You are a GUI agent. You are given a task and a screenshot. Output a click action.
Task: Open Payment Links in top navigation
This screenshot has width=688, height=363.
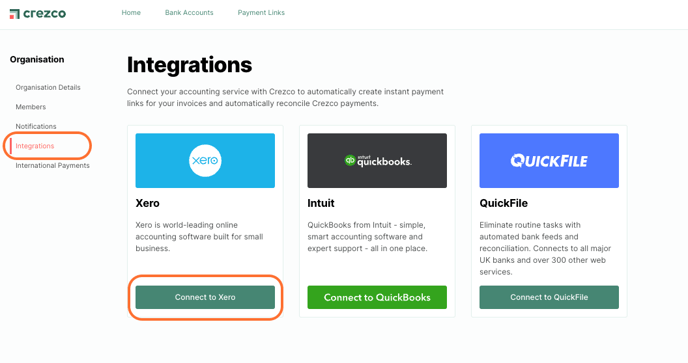[261, 13]
